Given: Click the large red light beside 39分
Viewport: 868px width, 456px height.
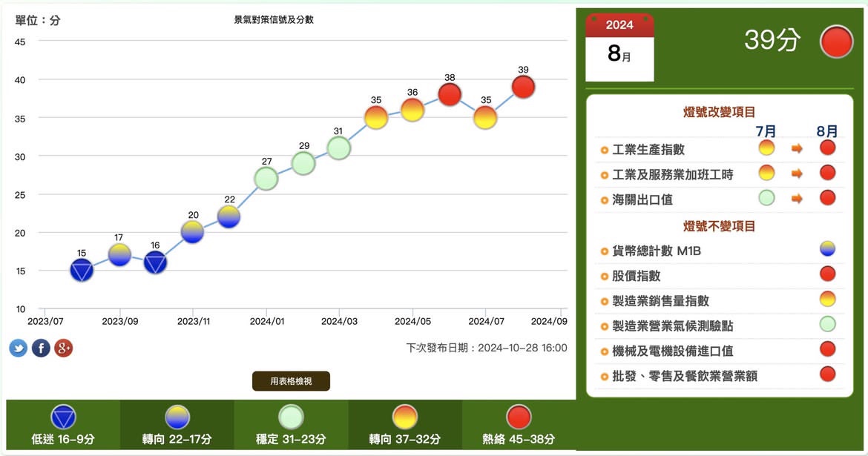Looking at the screenshot, I should pos(836,42).
